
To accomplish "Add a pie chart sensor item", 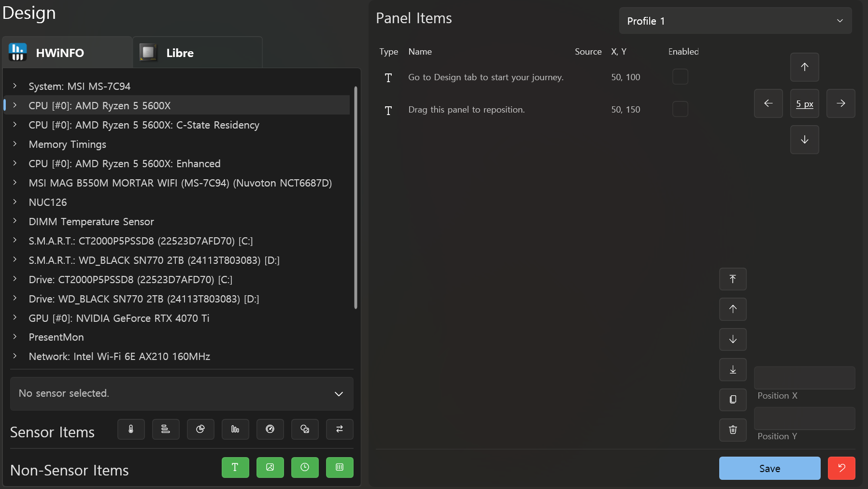I will click(x=200, y=429).
